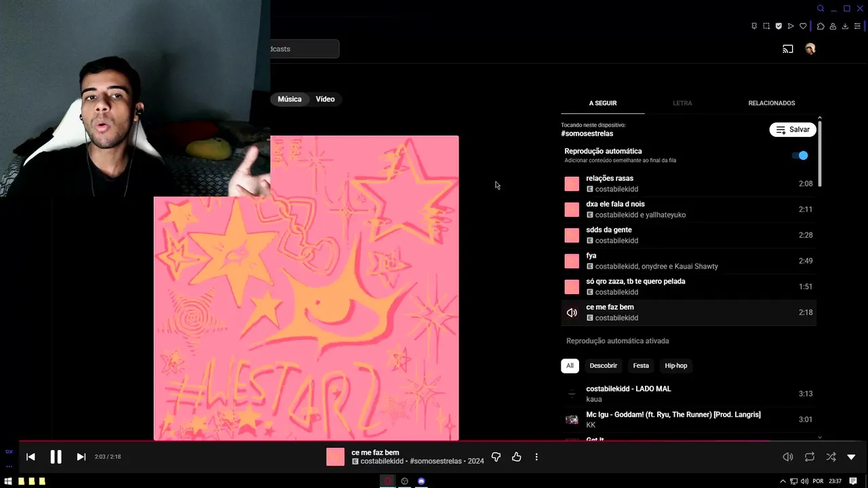Viewport: 868px width, 488px height.
Task: Like the song with thumbs up
Action: [x=516, y=457]
